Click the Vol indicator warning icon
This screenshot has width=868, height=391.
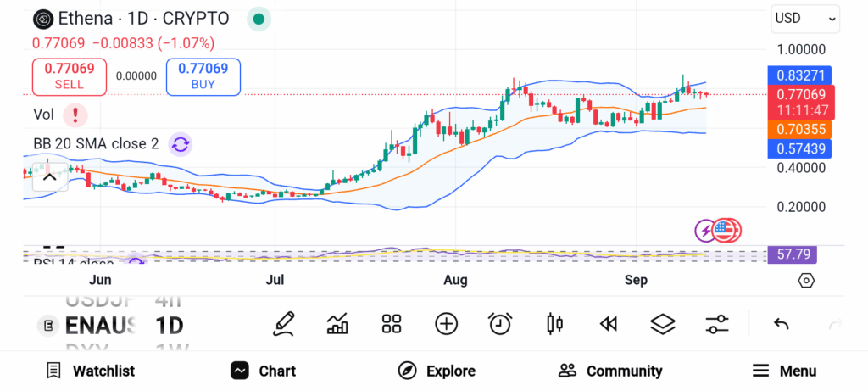(x=75, y=114)
